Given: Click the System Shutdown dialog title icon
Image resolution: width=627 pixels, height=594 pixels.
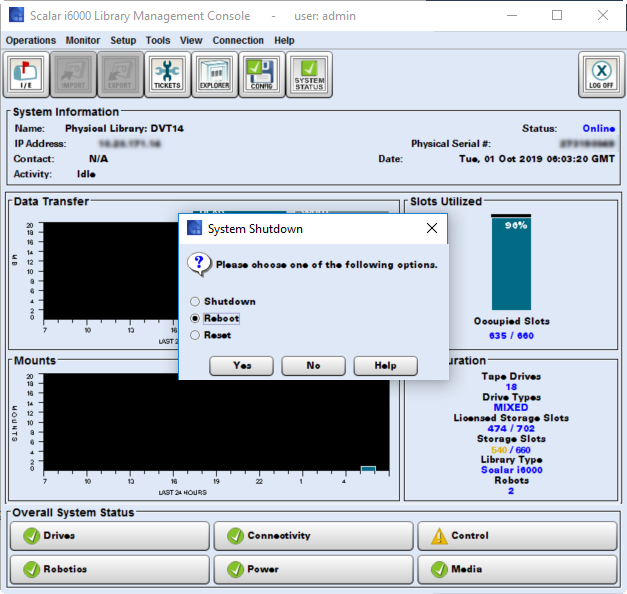Looking at the screenshot, I should [x=194, y=228].
